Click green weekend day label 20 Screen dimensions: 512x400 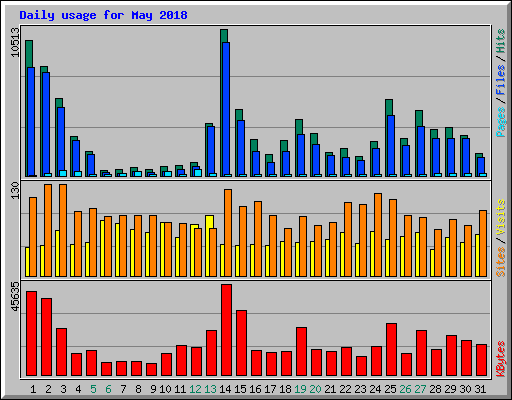[x=315, y=389]
